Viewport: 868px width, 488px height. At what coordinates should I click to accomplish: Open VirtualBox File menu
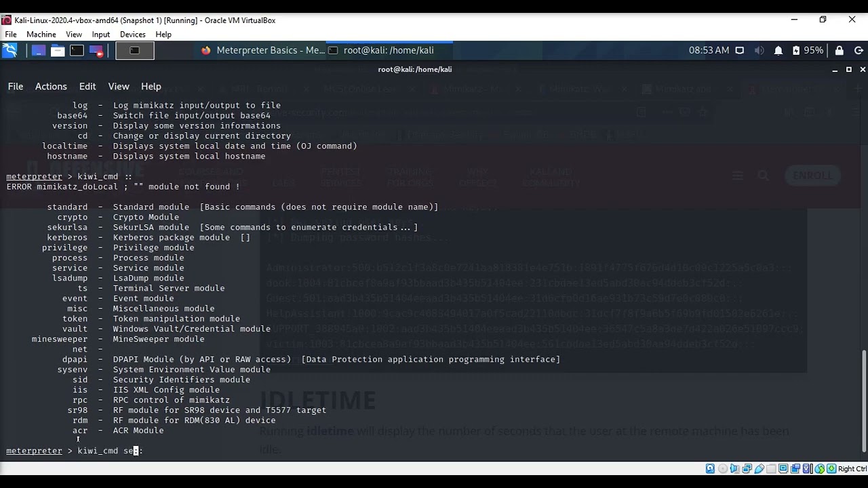click(x=11, y=34)
